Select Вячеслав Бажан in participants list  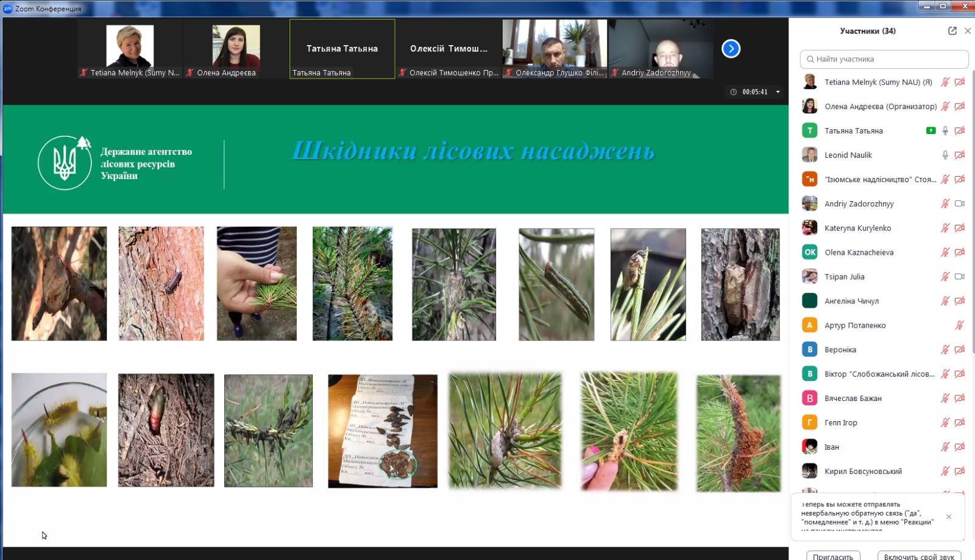click(x=853, y=399)
